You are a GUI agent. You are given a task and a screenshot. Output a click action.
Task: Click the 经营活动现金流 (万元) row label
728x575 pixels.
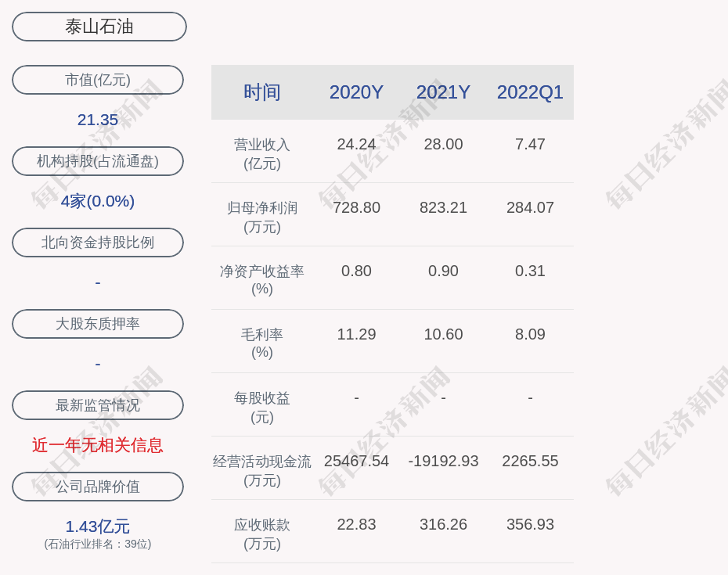[262, 471]
